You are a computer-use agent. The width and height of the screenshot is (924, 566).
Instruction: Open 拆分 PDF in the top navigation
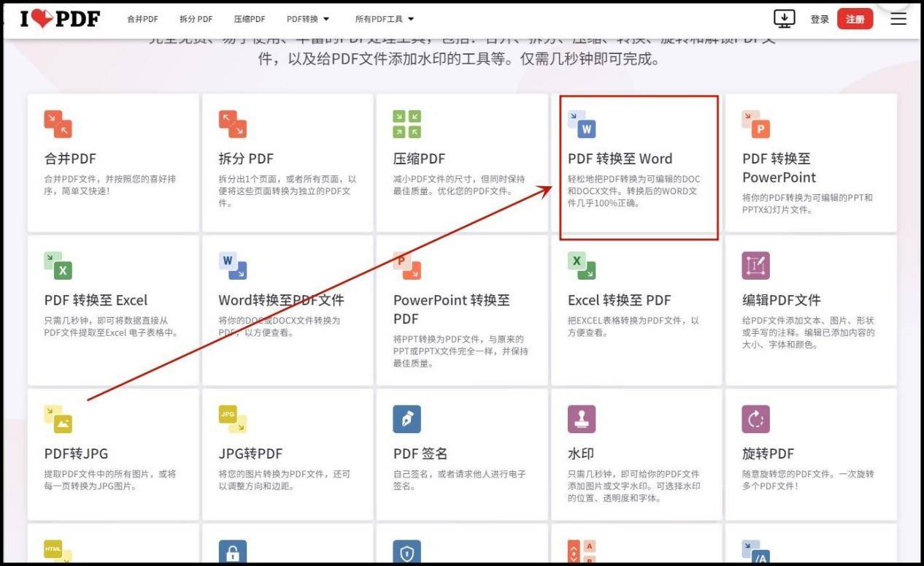click(x=196, y=19)
